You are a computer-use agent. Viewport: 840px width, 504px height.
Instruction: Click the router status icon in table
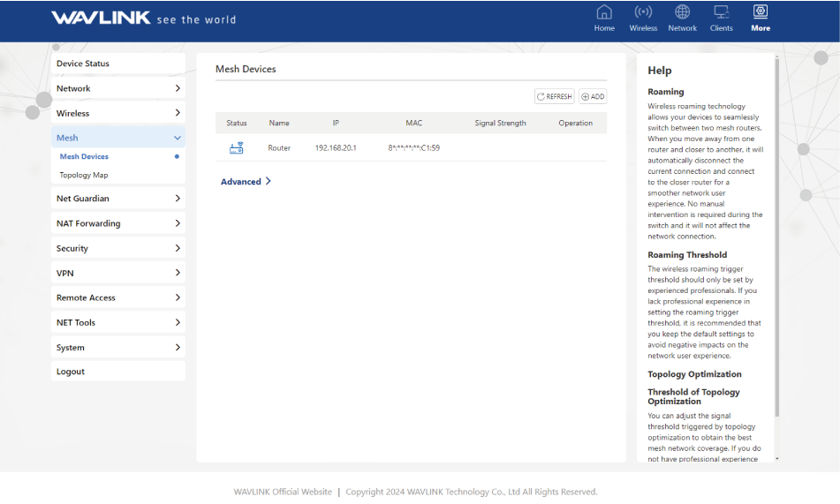point(236,148)
